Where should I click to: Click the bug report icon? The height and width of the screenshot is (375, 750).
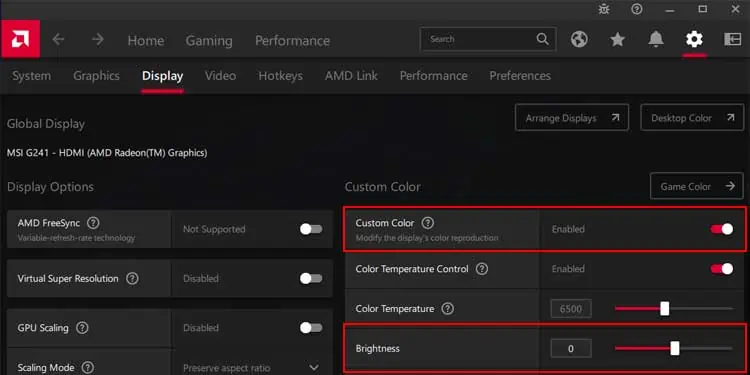tap(604, 9)
